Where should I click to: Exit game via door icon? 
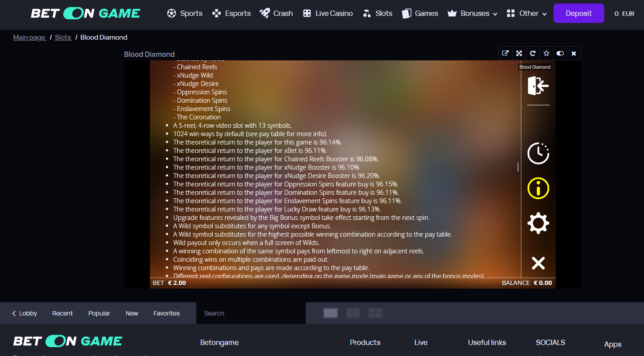[538, 85]
